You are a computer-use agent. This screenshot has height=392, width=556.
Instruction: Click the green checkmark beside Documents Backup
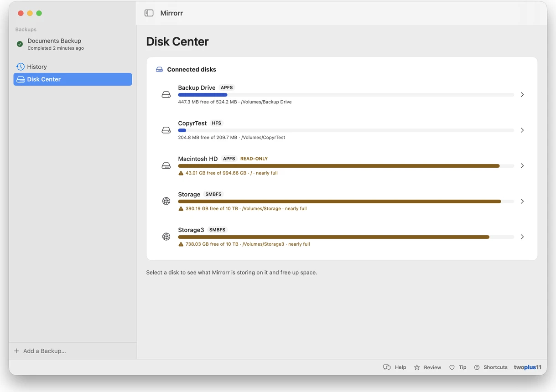(x=20, y=44)
